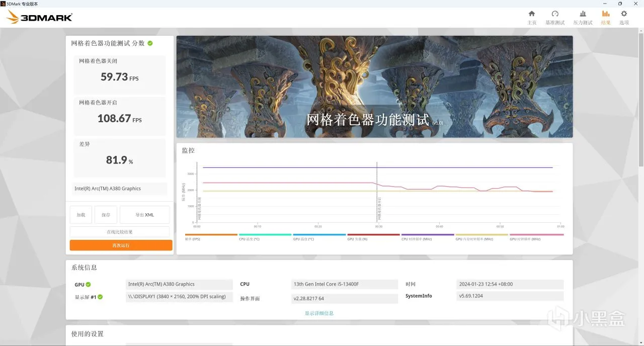Click 加载 load button
The width and height of the screenshot is (644, 346).
tap(81, 215)
